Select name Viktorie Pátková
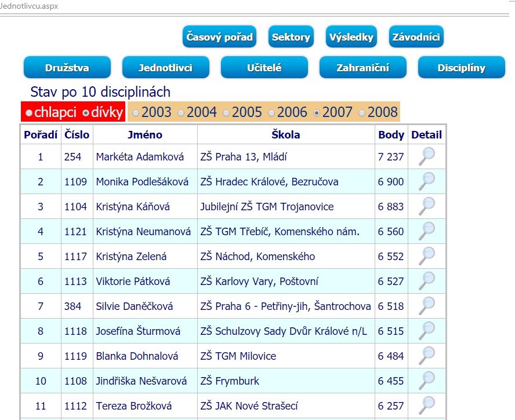The height and width of the screenshot is (420, 515). click(133, 282)
